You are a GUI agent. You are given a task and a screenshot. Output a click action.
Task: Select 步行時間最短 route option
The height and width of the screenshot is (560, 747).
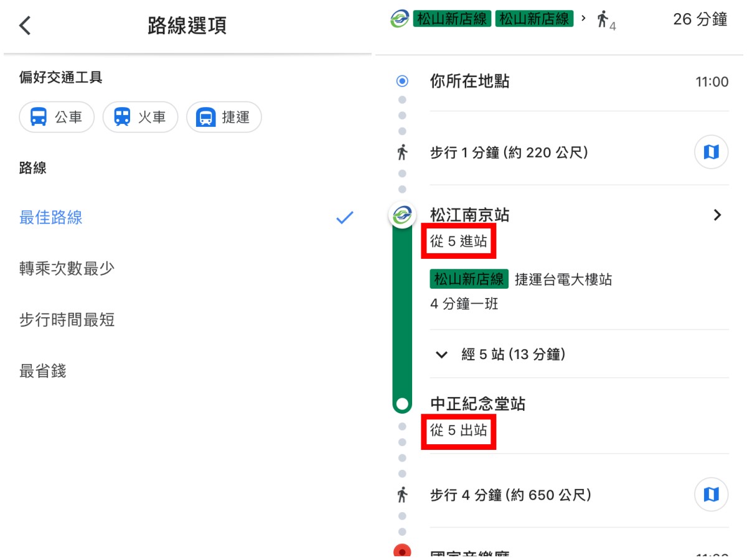pyautogui.click(x=67, y=320)
